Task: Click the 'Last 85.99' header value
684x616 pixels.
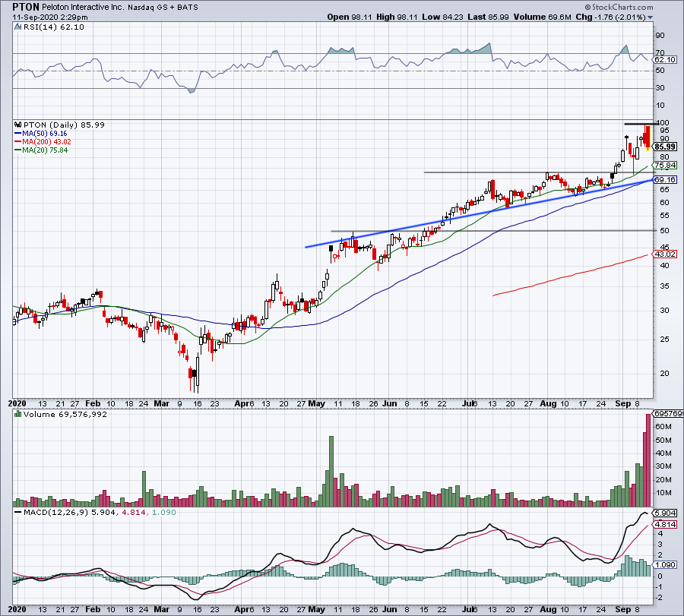Action: (488, 17)
